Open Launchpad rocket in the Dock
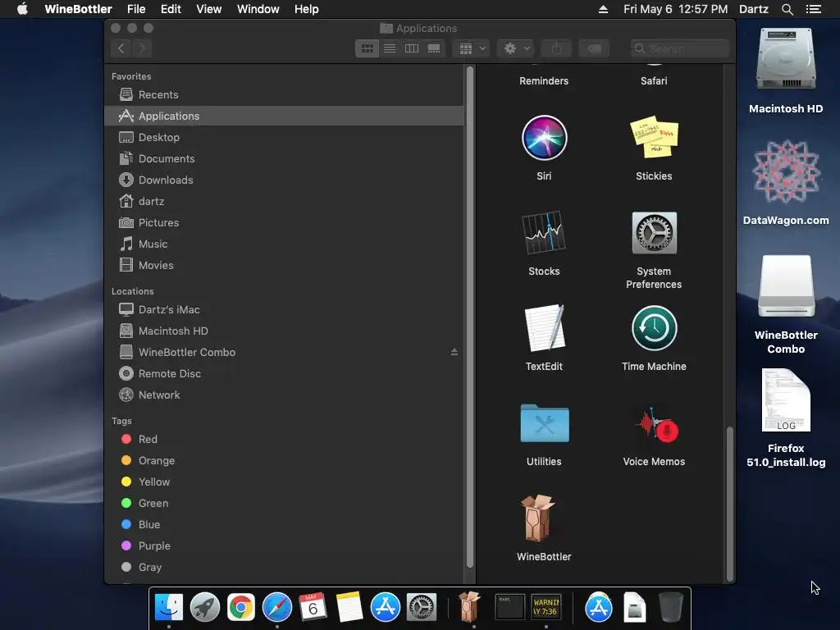Image resolution: width=840 pixels, height=630 pixels. point(204,608)
